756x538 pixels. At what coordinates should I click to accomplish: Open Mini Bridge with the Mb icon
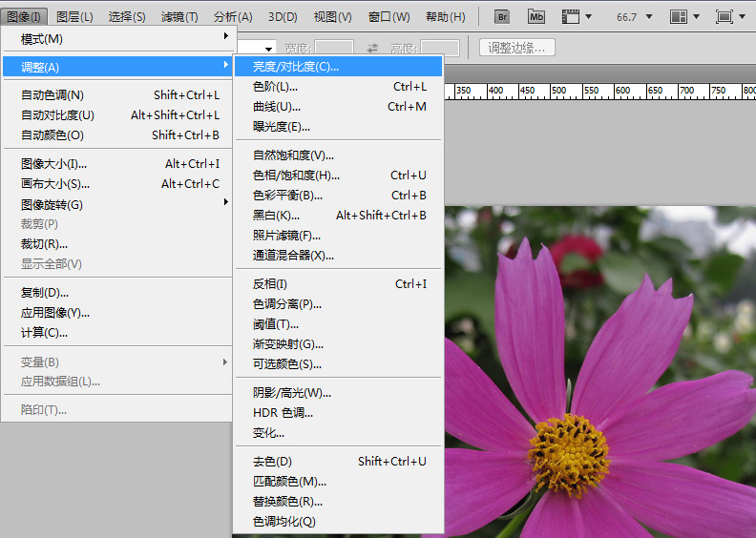[536, 17]
